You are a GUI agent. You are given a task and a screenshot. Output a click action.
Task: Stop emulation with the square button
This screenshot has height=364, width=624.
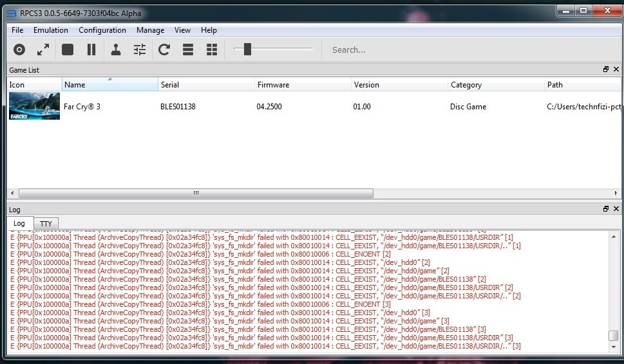click(68, 50)
